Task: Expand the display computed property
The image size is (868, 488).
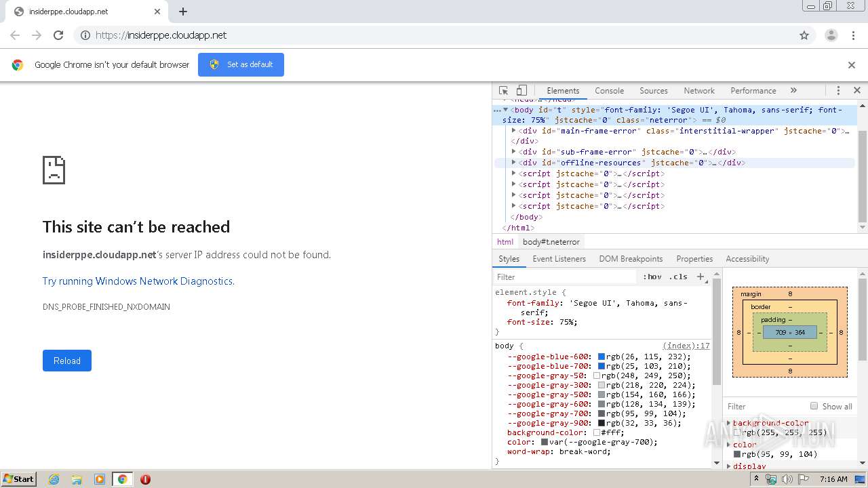Action: tap(729, 466)
